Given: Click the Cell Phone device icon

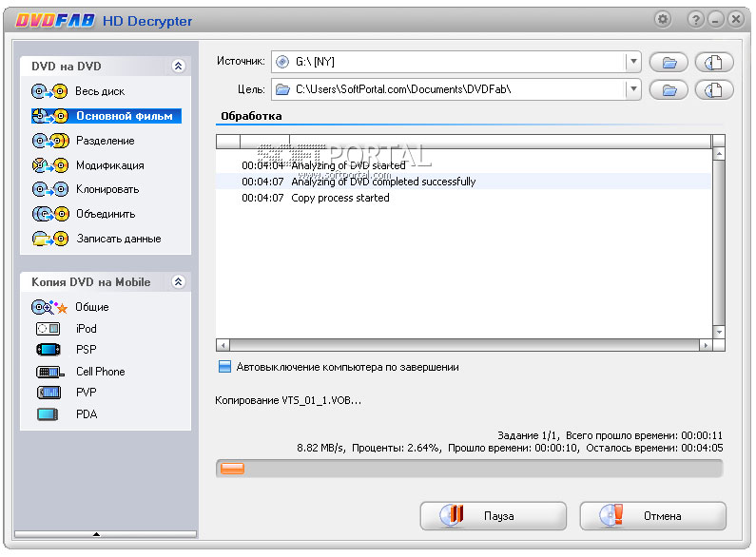Looking at the screenshot, I should click(x=50, y=372).
